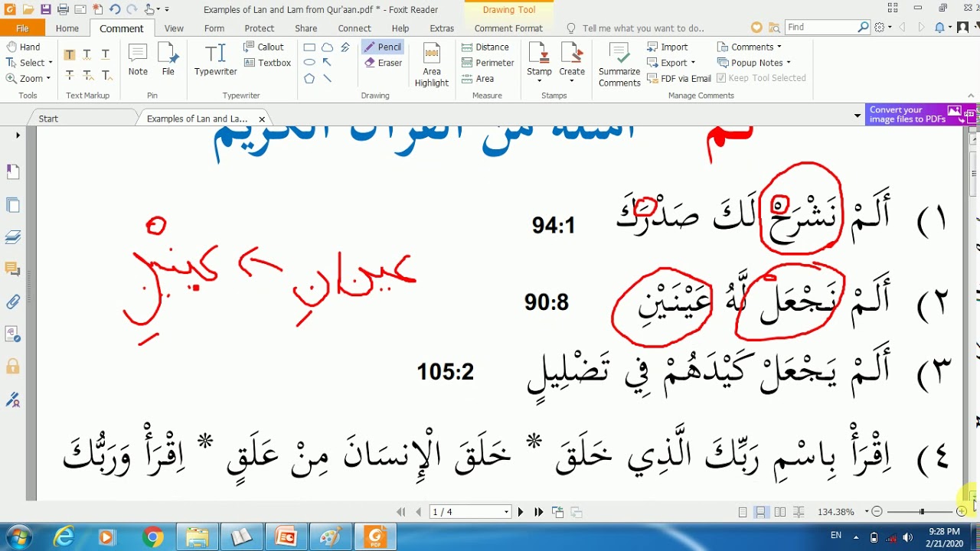Select the polygon drawing shape
The image size is (980, 551).
pos(309,78)
